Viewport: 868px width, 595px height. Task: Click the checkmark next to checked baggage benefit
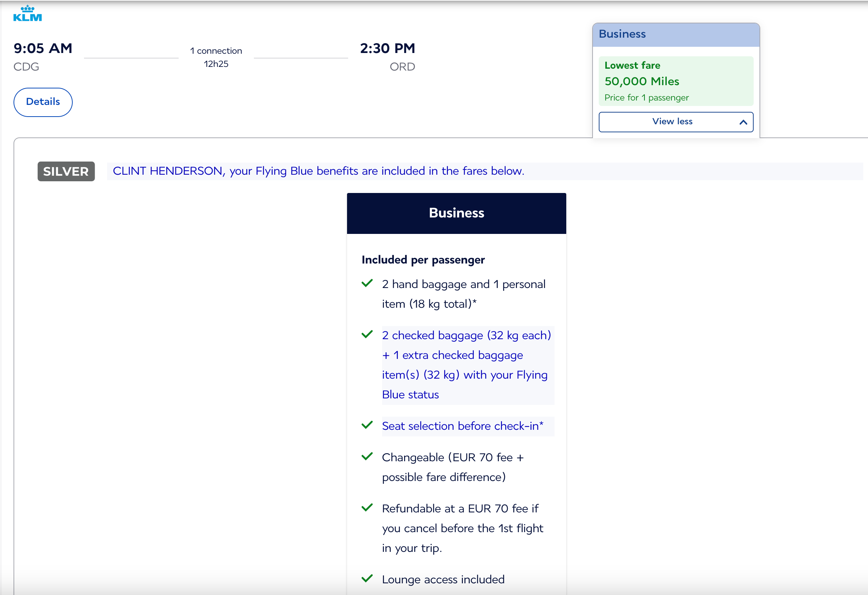[367, 334]
